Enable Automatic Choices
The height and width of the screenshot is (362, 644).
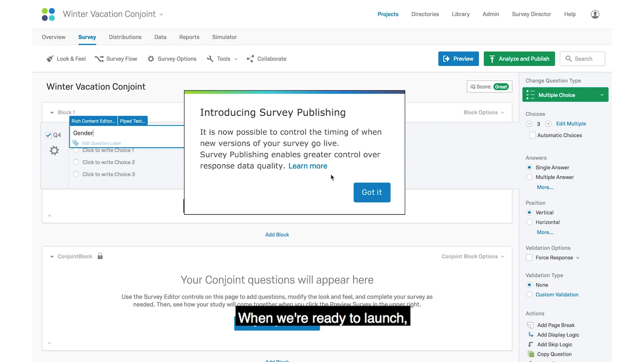coord(533,135)
